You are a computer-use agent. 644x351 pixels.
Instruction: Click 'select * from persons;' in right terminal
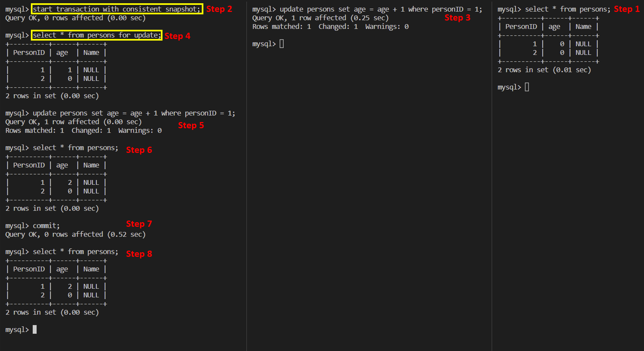pos(568,9)
